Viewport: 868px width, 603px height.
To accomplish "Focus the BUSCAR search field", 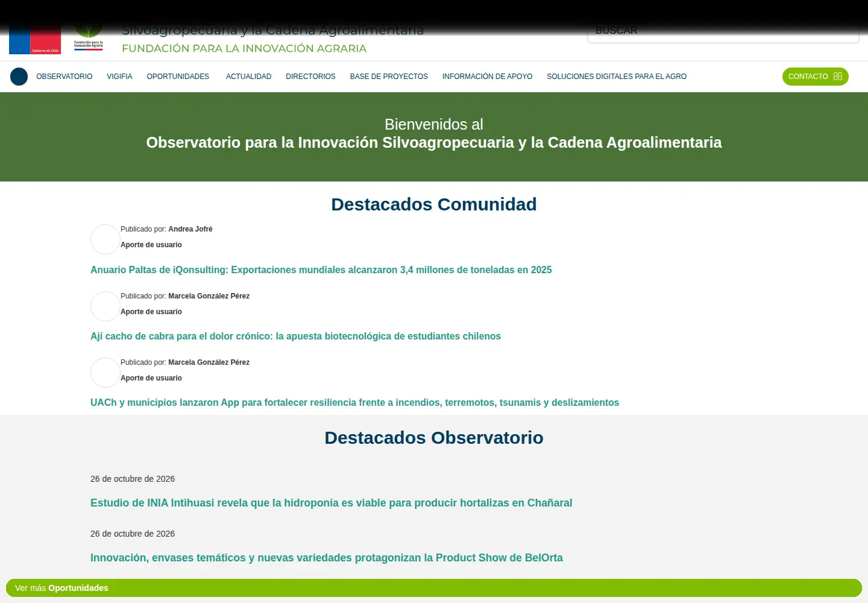I will (x=723, y=31).
